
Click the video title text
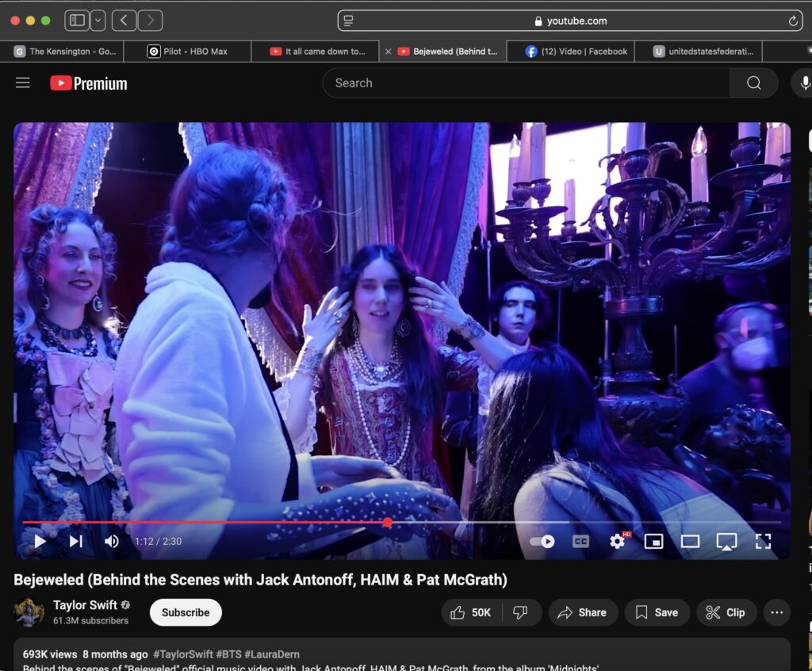[260, 579]
